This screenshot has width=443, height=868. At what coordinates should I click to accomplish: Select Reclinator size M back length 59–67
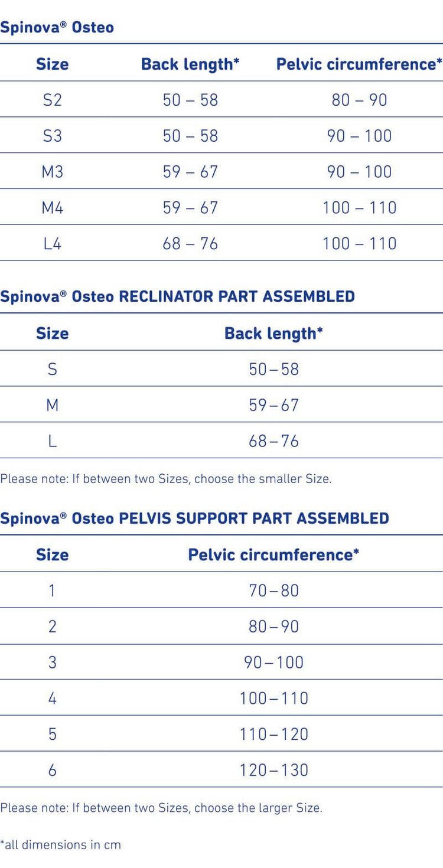273,405
